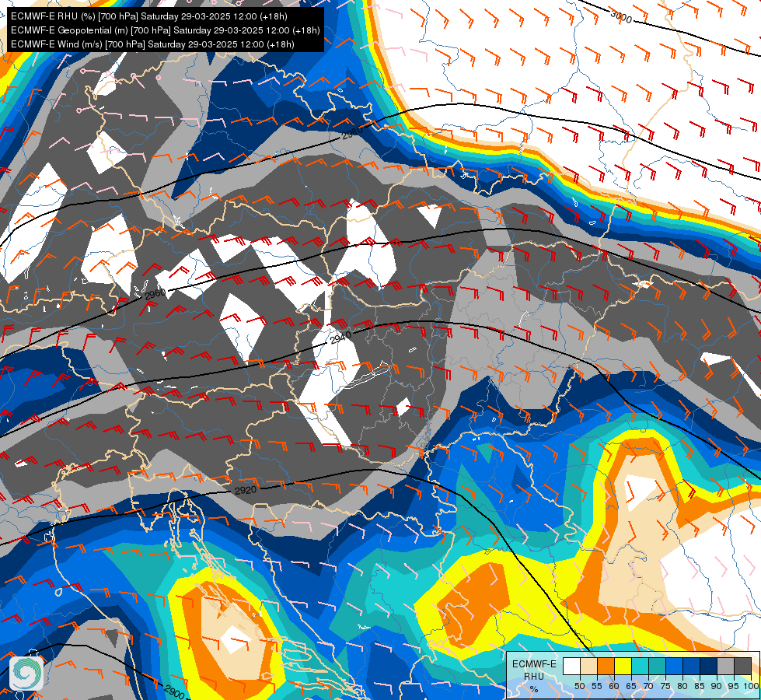Screen dimensions: 761x700
Task: Select the medium blue legend swatch for 80-85%
Action: tap(692, 666)
